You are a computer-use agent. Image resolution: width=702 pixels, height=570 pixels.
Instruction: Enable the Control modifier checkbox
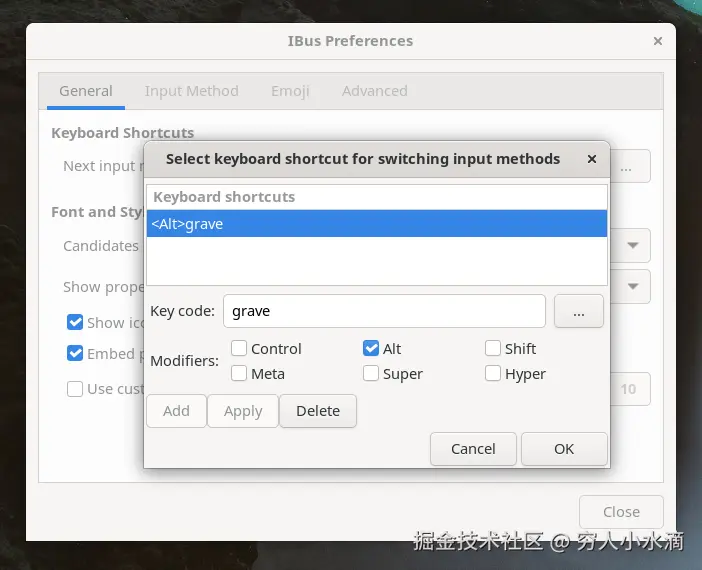pyautogui.click(x=239, y=348)
